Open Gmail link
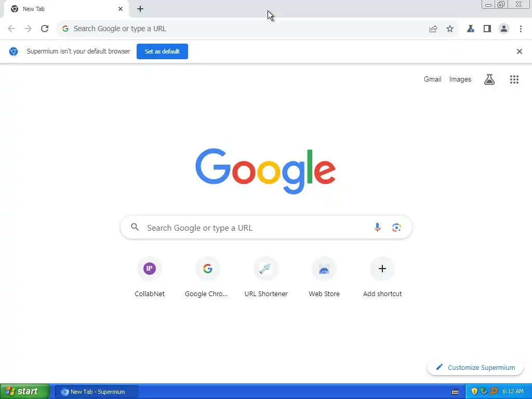This screenshot has width=532, height=399. pos(432,79)
